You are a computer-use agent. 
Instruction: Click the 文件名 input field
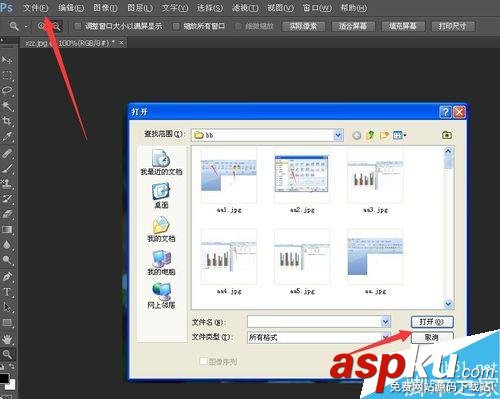314,322
